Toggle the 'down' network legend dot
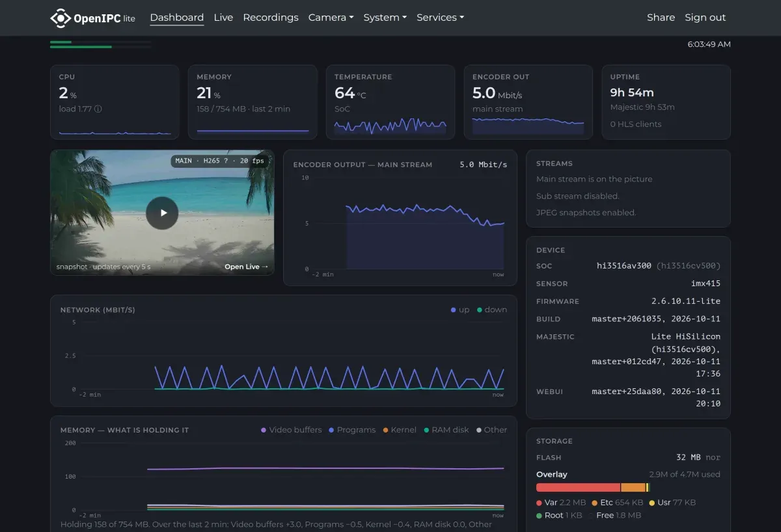781x532 pixels. tap(480, 310)
